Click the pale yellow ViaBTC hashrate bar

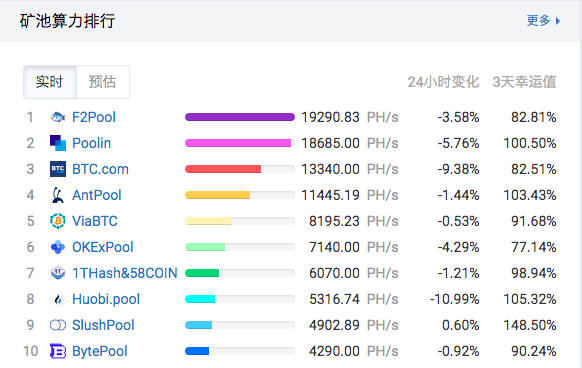(x=208, y=221)
